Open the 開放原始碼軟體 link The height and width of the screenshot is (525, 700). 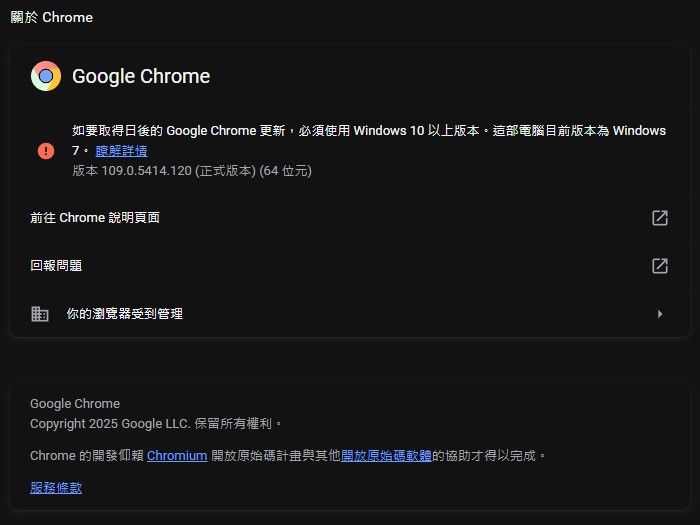(x=386, y=456)
